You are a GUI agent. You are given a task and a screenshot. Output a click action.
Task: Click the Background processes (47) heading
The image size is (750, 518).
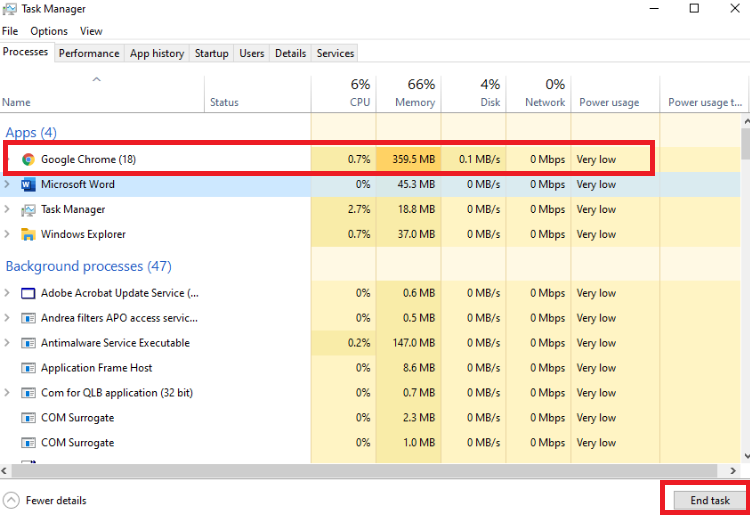(88, 266)
